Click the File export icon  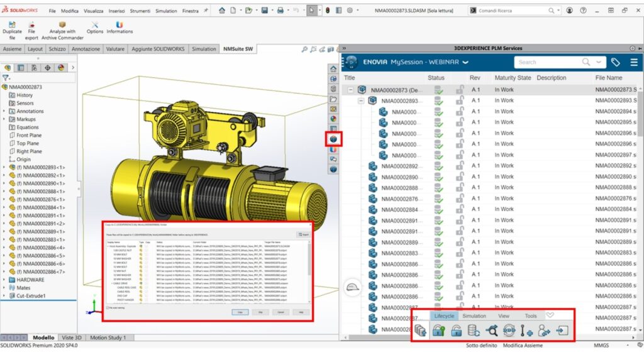tap(31, 24)
